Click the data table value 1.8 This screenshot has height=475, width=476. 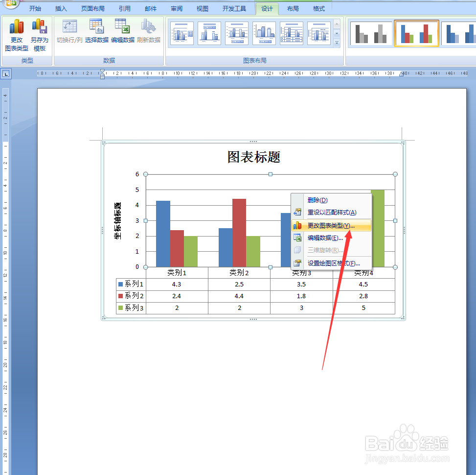301,296
